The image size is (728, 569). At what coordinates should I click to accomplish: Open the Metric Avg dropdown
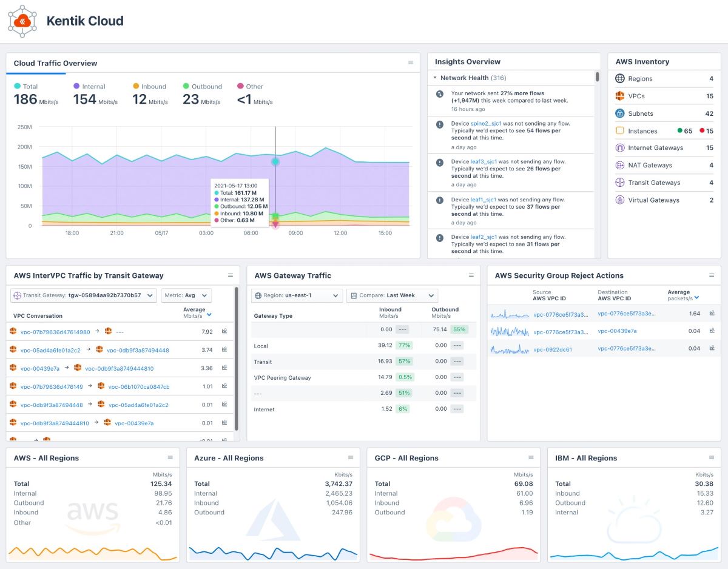(186, 295)
